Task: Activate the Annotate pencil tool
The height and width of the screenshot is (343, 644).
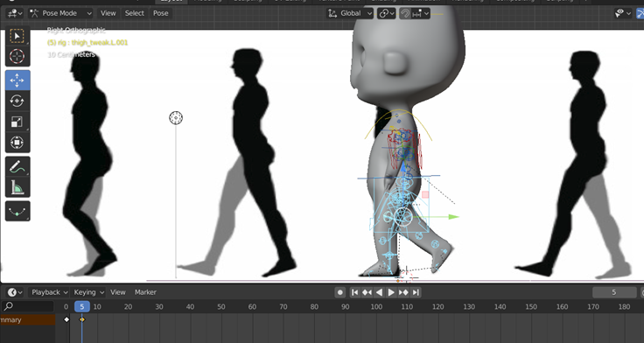Action: click(x=17, y=167)
